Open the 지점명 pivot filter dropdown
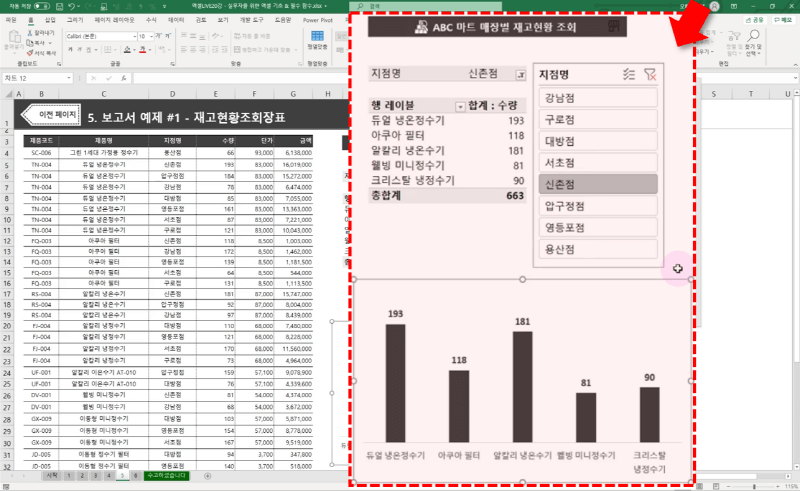 519,75
